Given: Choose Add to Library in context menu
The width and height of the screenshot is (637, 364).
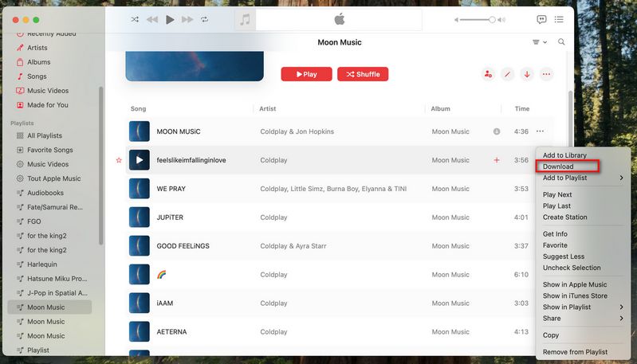Looking at the screenshot, I should [x=564, y=155].
